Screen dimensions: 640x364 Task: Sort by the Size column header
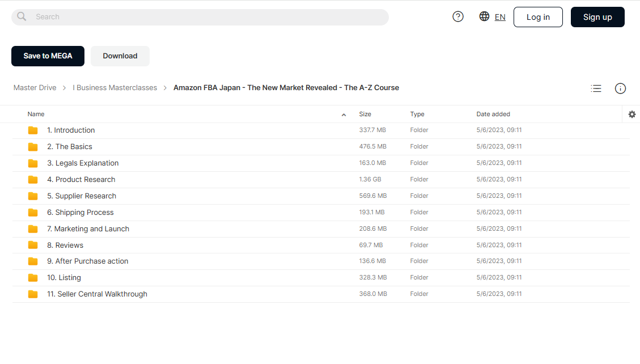365,115
